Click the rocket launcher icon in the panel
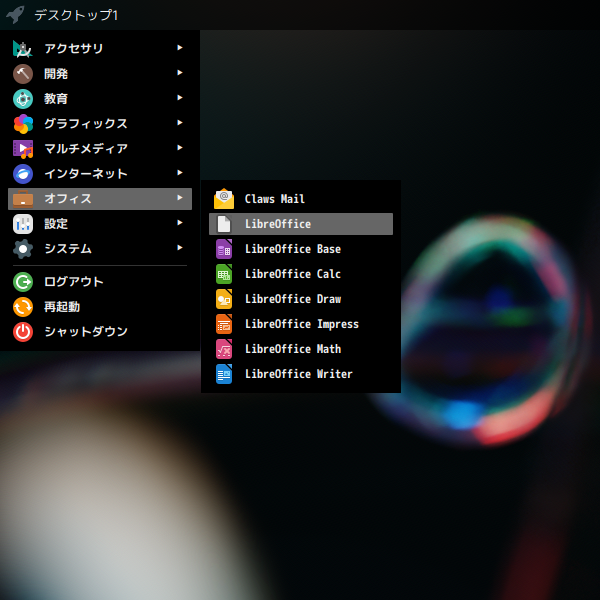Image resolution: width=600 pixels, height=600 pixels. point(15,15)
